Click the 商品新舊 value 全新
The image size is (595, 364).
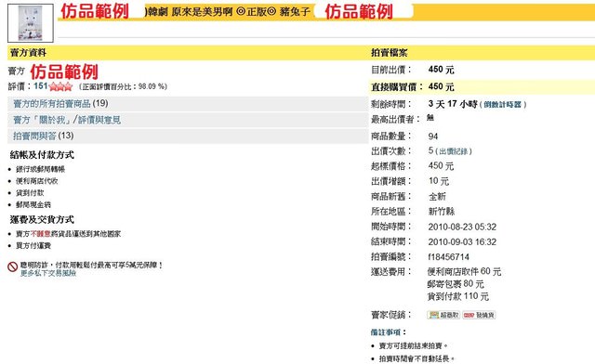437,197
